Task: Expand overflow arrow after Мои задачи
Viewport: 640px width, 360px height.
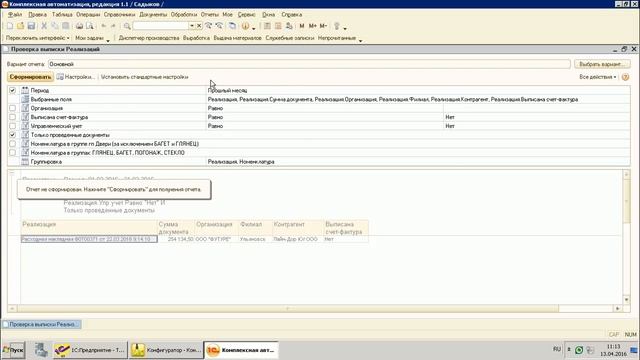Action: click(108, 40)
